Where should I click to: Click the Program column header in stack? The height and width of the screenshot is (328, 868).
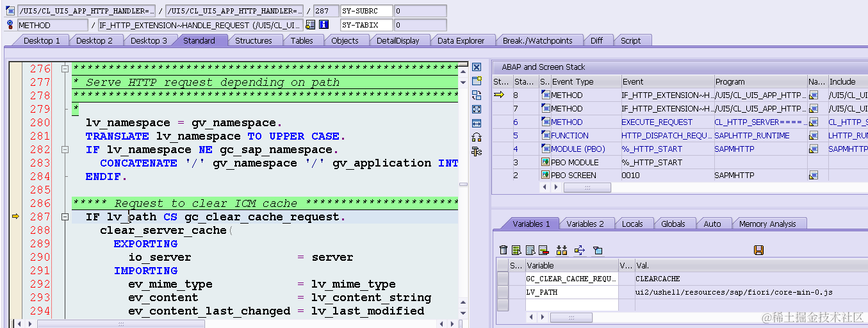[760, 81]
